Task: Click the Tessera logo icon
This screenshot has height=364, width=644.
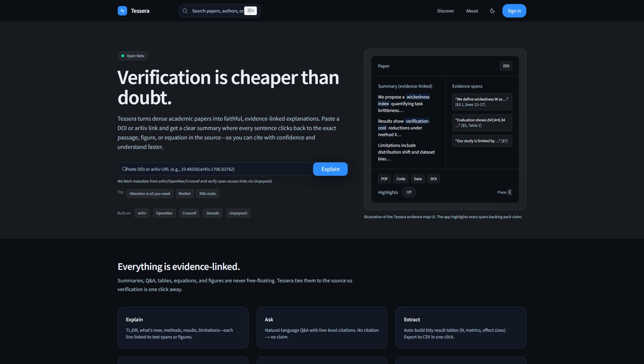Action: (122, 11)
